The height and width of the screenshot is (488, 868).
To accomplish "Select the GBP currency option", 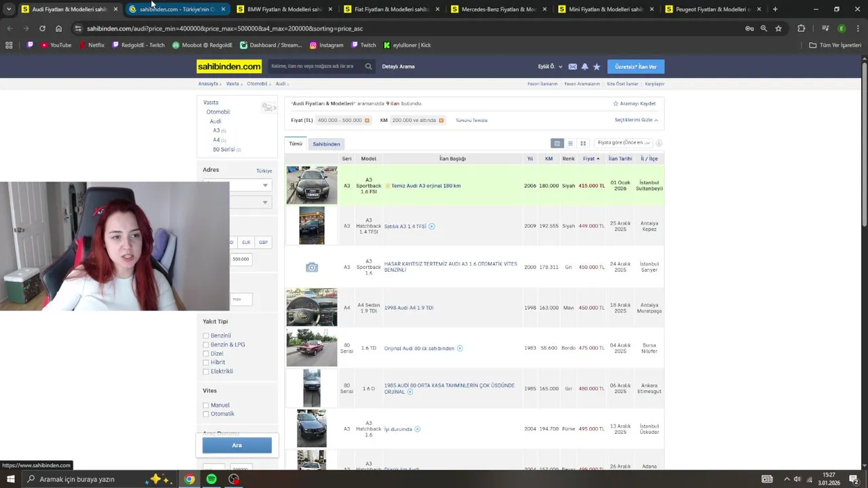I will tap(263, 242).
